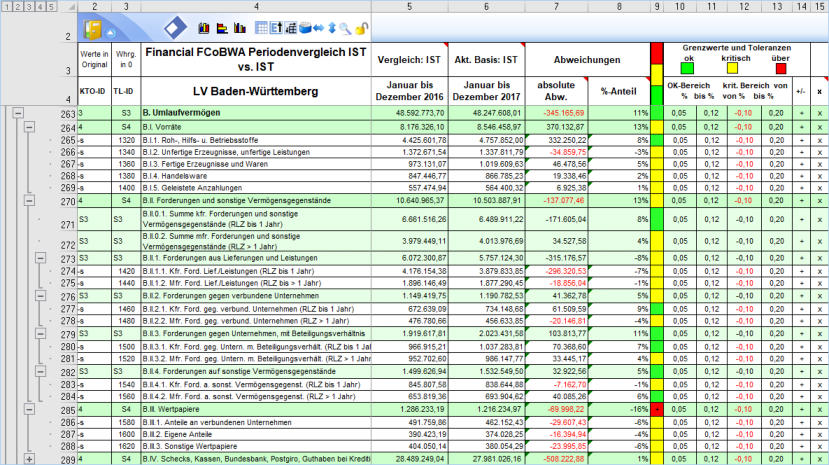Click the table grid view icon
The width and height of the screenshot is (829, 465).
pos(261,28)
